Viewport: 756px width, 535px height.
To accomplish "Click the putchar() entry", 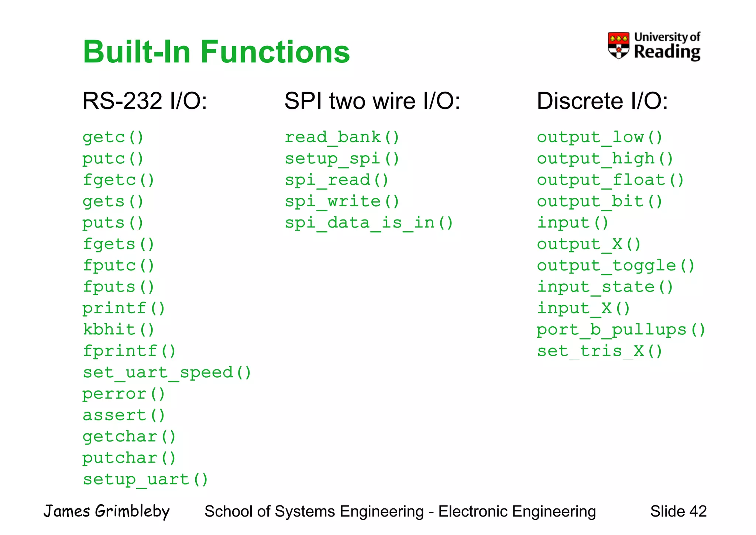I will point(129,459).
